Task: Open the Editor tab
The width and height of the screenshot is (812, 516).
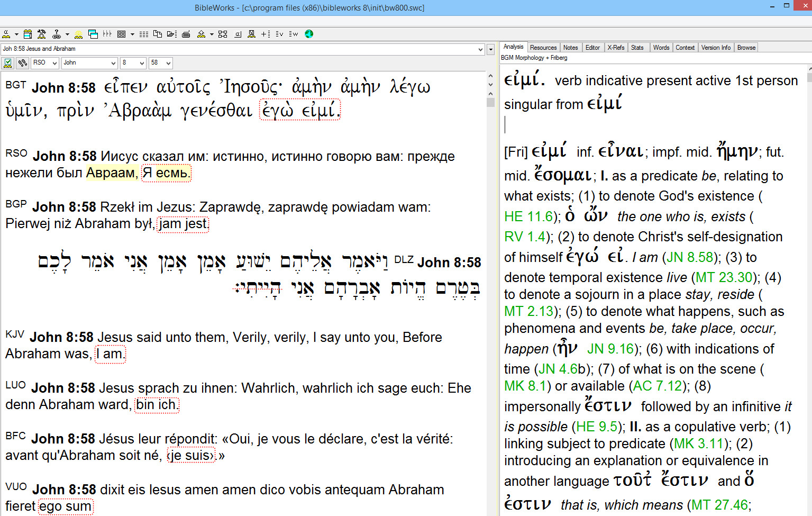Action: pyautogui.click(x=592, y=48)
